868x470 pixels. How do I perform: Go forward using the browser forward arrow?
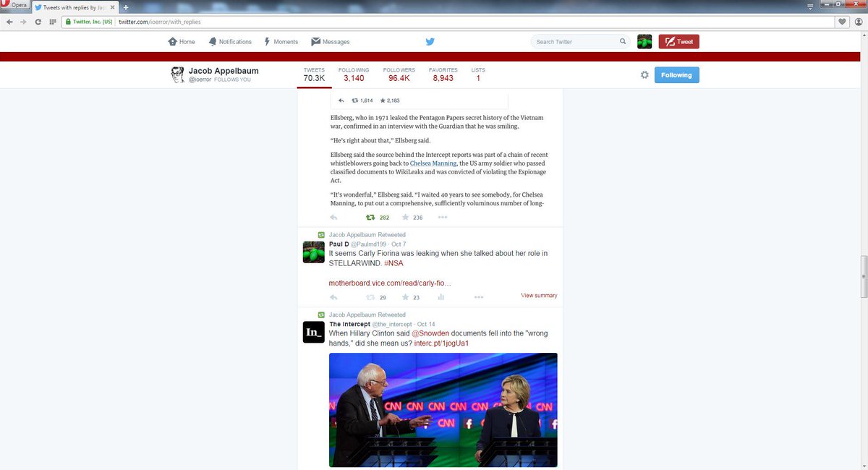click(23, 22)
